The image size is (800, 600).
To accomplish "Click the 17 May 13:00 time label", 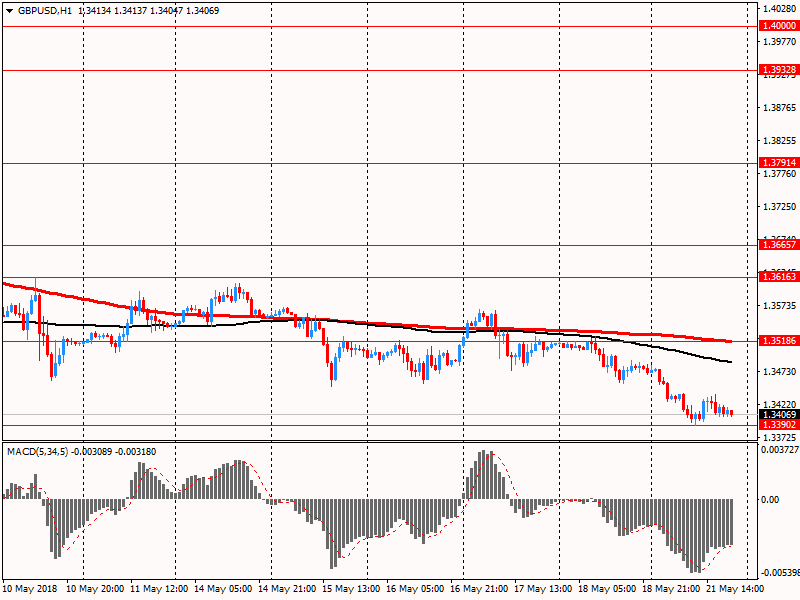I will coord(543,589).
